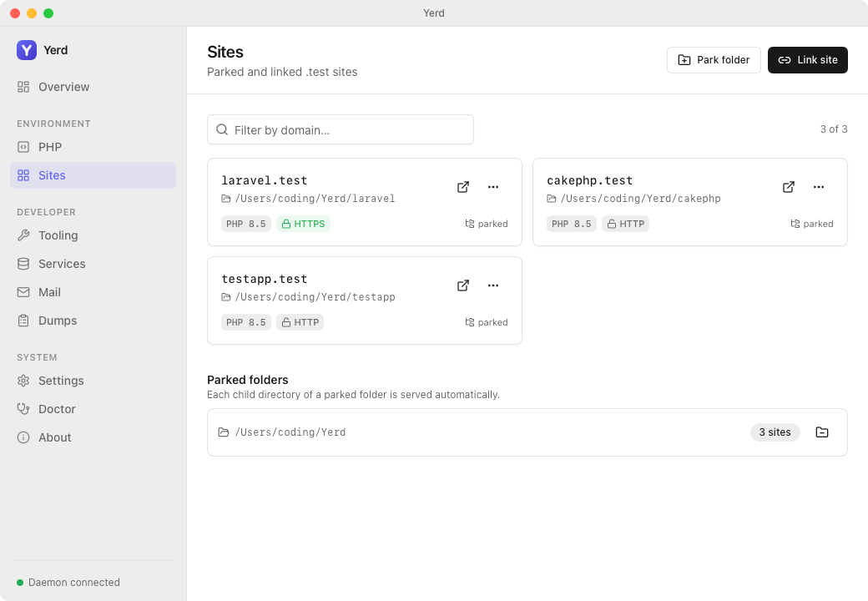Open the Doctor page label
Viewport: 868px width, 601px height.
click(57, 409)
